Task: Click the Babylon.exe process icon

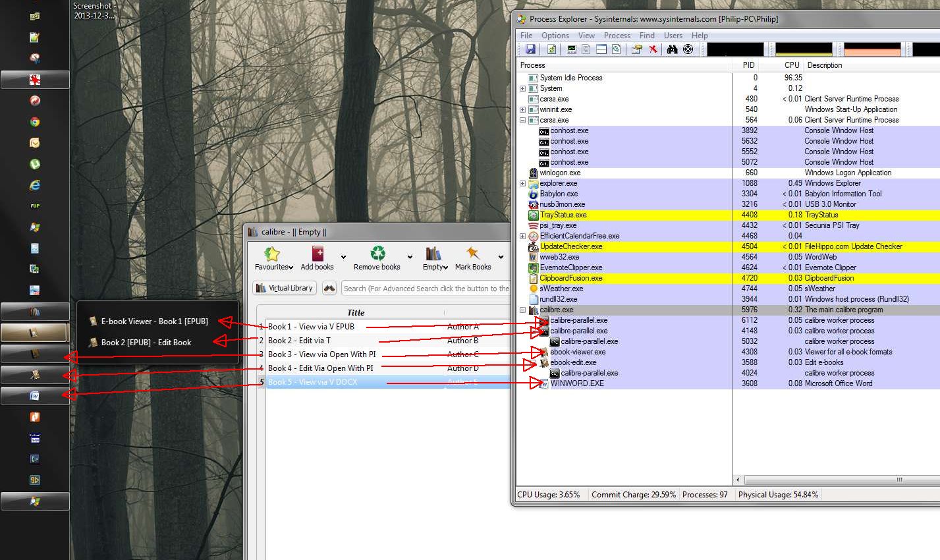Action: [x=534, y=194]
